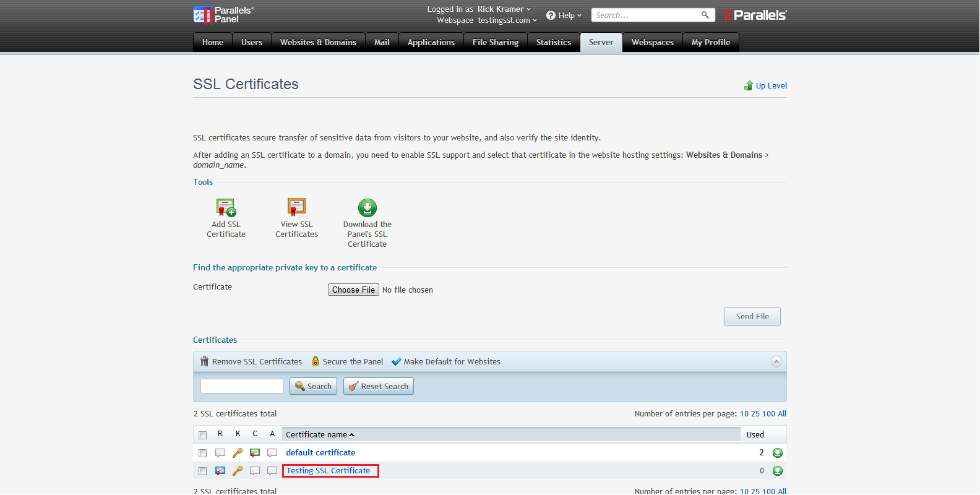The height and width of the screenshot is (495, 980).
Task: Click the certificate list search text field
Action: (242, 386)
